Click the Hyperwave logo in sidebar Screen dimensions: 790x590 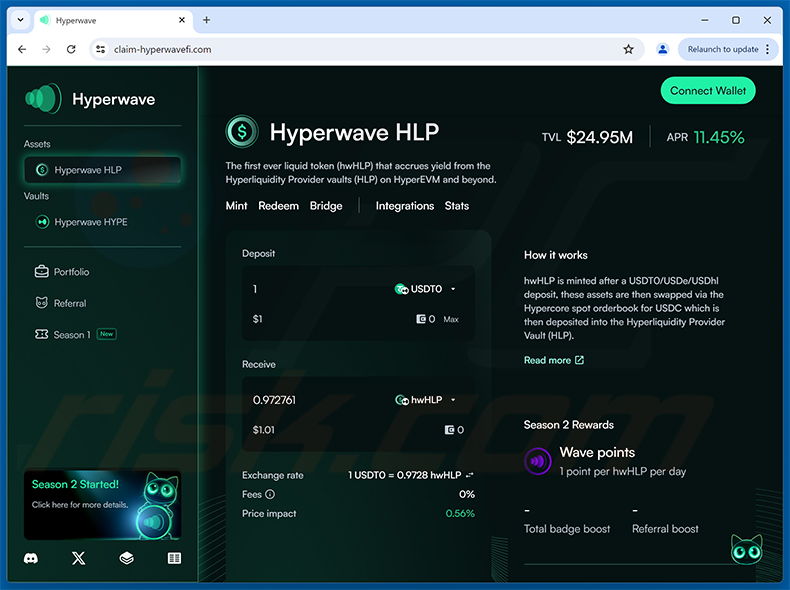point(43,98)
